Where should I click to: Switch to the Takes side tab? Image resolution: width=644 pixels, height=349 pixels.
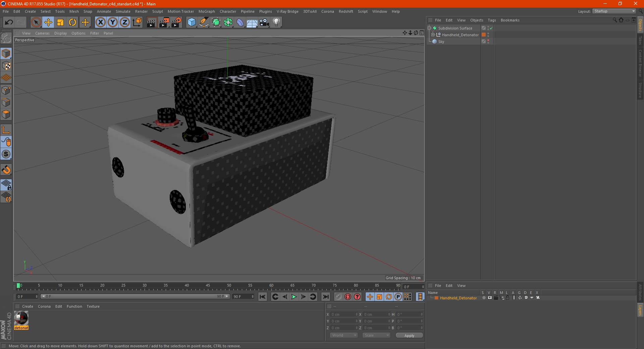point(640,40)
